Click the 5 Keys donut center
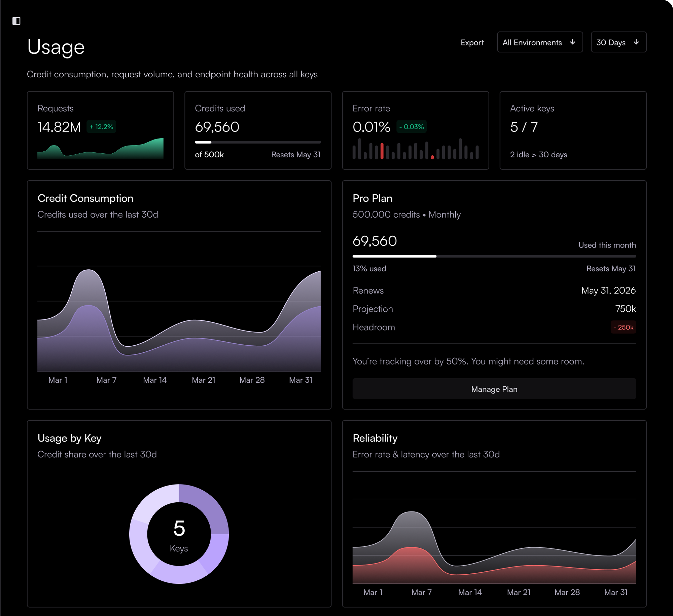 pos(179,534)
